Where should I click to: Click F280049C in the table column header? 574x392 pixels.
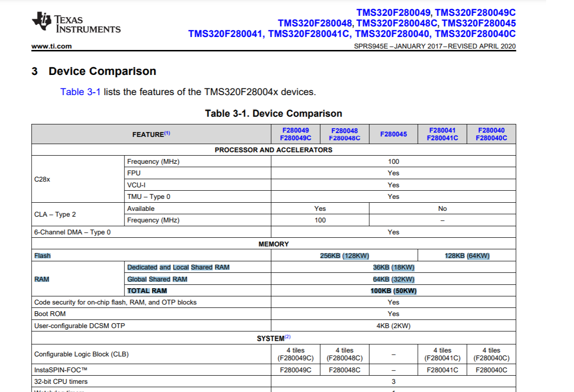coord(296,138)
